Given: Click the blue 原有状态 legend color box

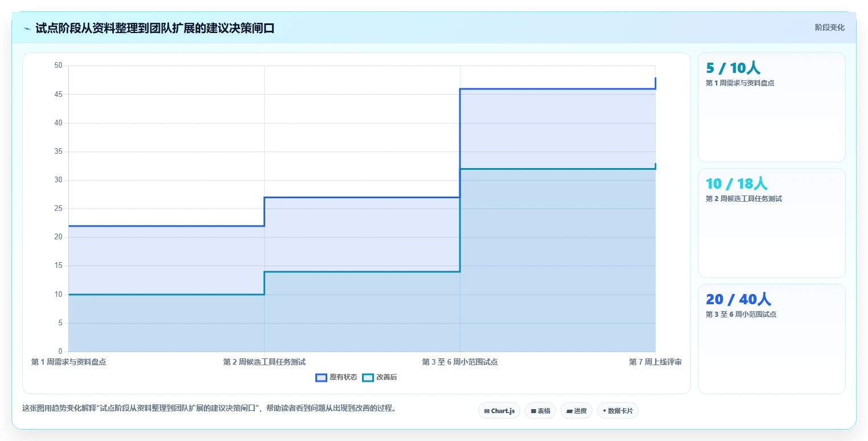Looking at the screenshot, I should [x=321, y=377].
